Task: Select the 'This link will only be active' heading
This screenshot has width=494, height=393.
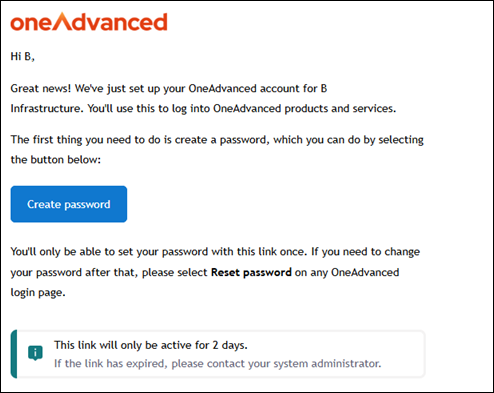Action: click(x=151, y=345)
